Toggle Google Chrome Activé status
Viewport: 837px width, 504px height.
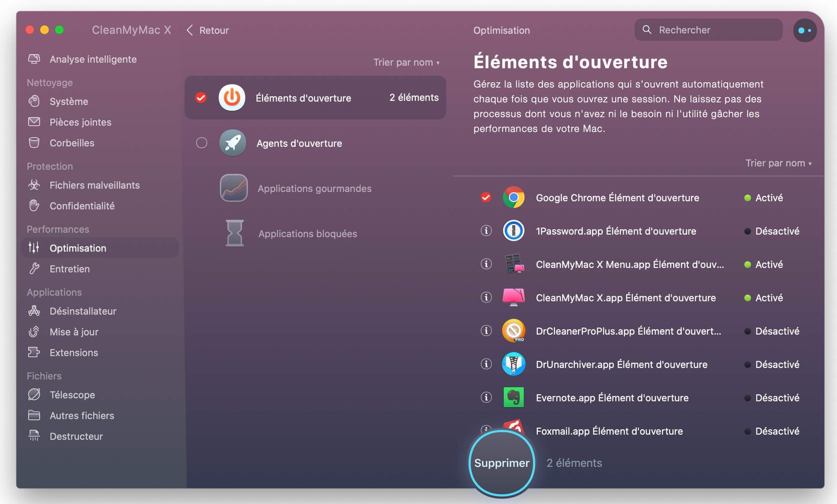point(764,198)
